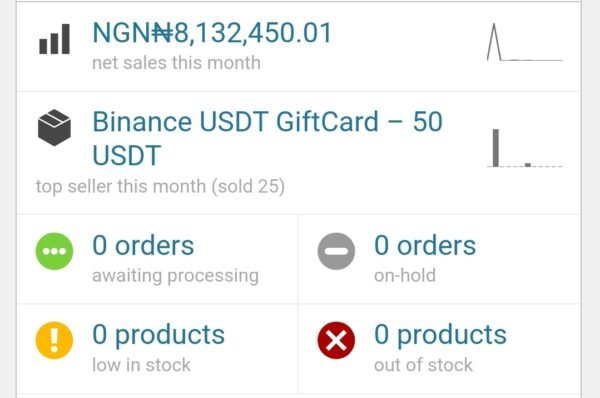Click the 'awaiting processing' label
This screenshot has width=600, height=398.
click(176, 276)
